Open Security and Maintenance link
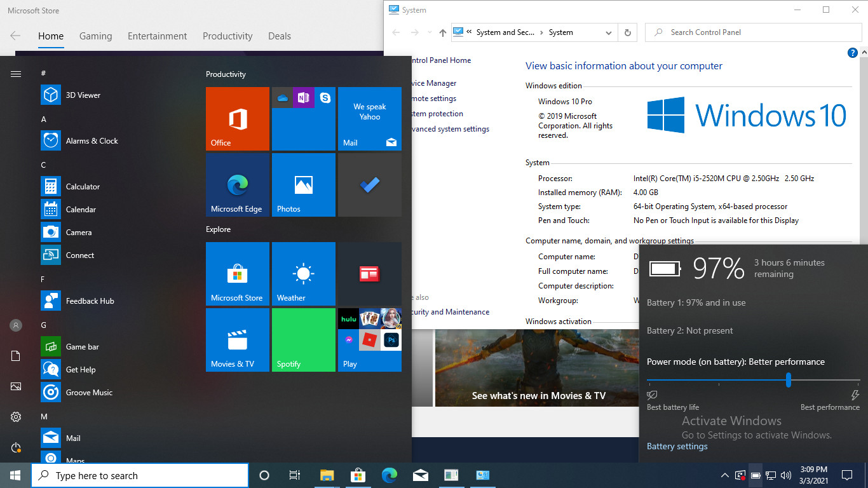This screenshot has height=488, width=868. point(450,312)
